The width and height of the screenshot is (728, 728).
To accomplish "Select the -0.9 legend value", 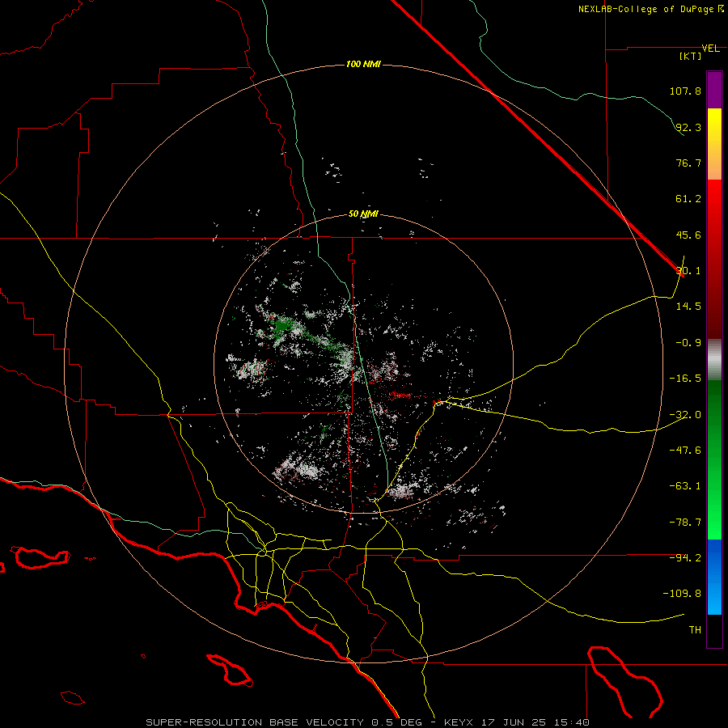I will (688, 343).
